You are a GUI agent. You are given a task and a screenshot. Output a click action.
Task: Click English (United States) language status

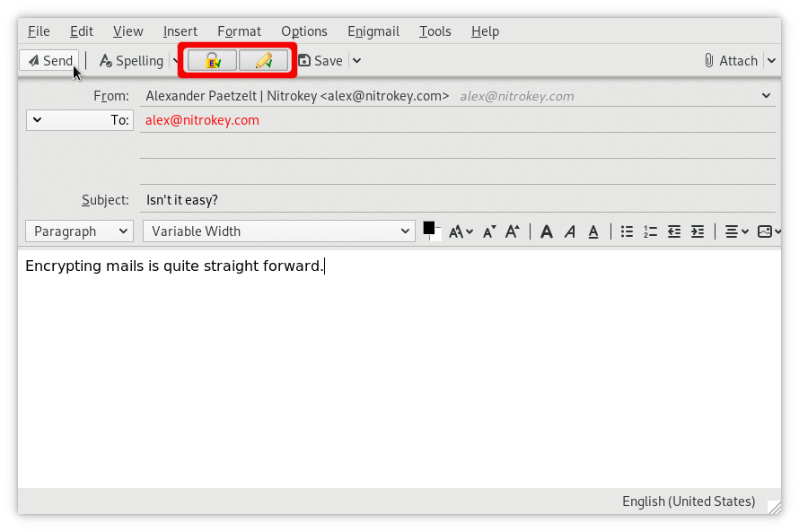click(689, 501)
